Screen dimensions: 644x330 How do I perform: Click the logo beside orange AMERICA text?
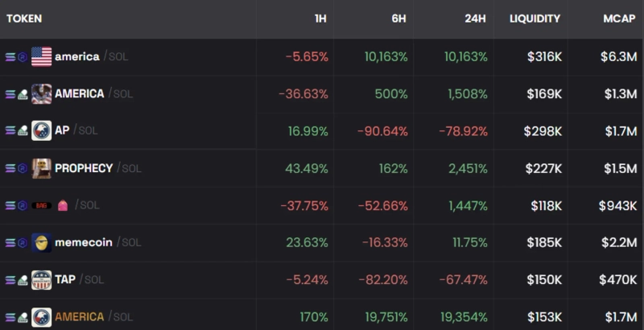coord(41,316)
